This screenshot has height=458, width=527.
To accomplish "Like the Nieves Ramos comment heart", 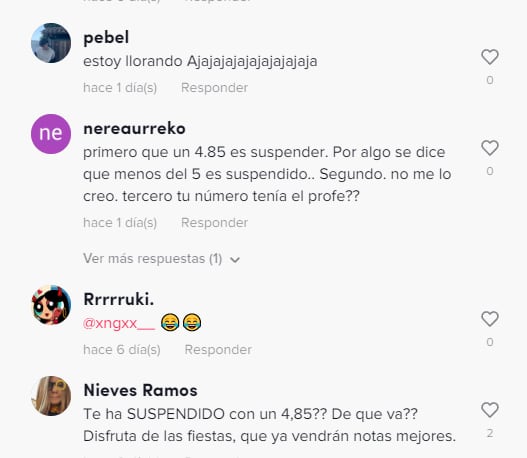I will pyautogui.click(x=490, y=410).
